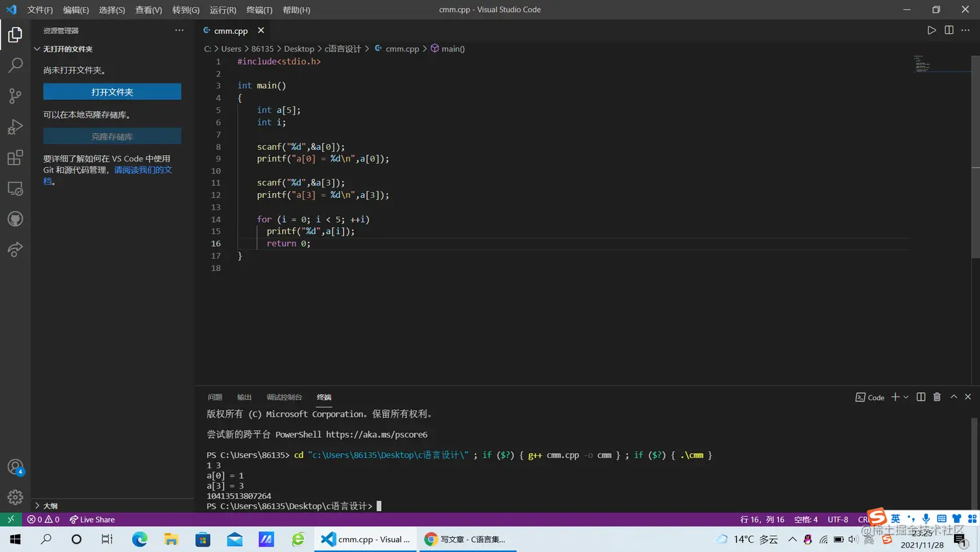
Task: Split the terminal panel
Action: [921, 397]
